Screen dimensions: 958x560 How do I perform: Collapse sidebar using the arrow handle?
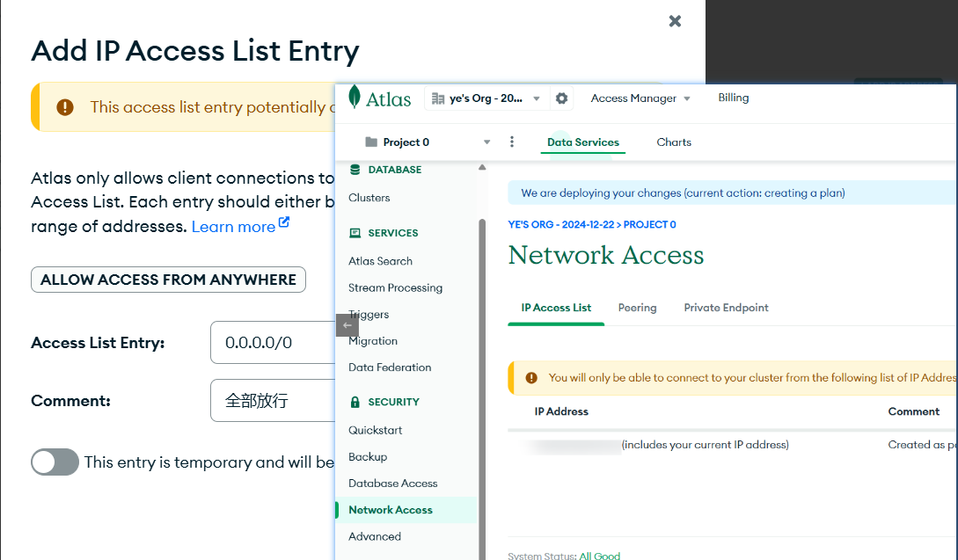[347, 325]
